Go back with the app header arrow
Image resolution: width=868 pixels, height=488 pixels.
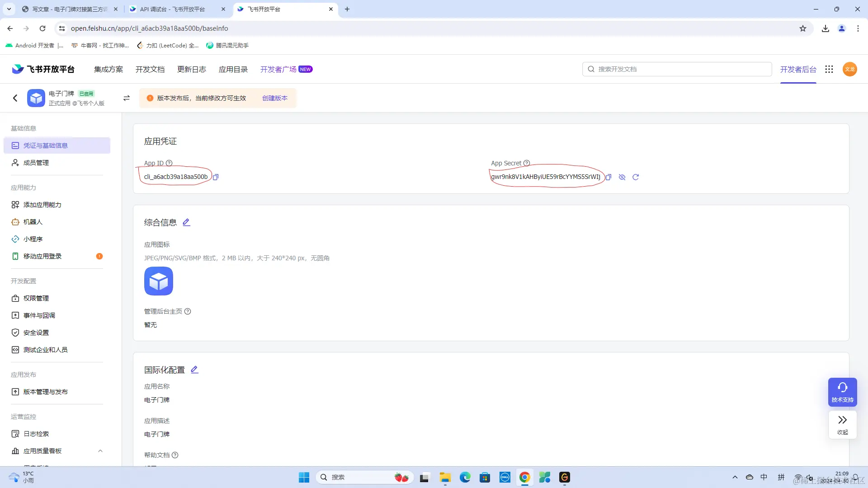click(x=15, y=98)
